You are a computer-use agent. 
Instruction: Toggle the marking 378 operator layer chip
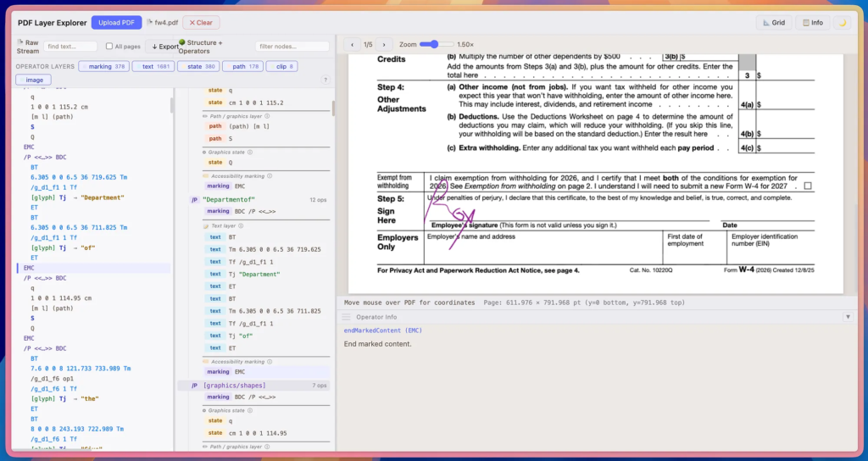coord(104,66)
